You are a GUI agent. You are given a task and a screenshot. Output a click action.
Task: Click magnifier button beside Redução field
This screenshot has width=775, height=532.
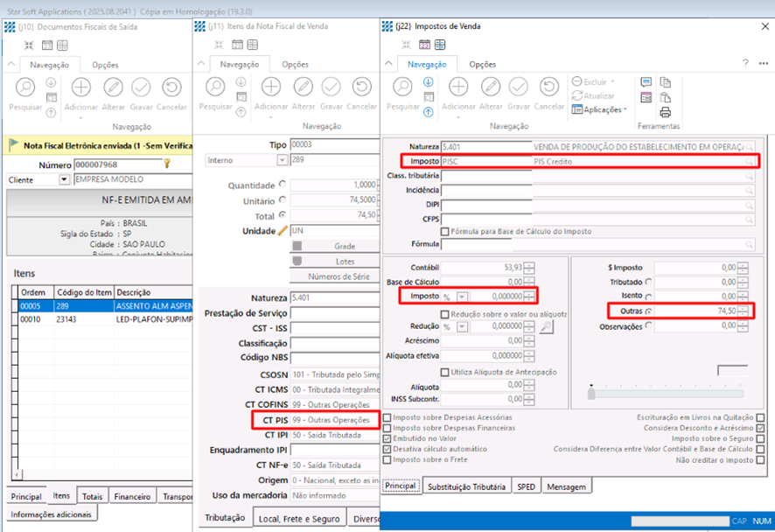547,326
